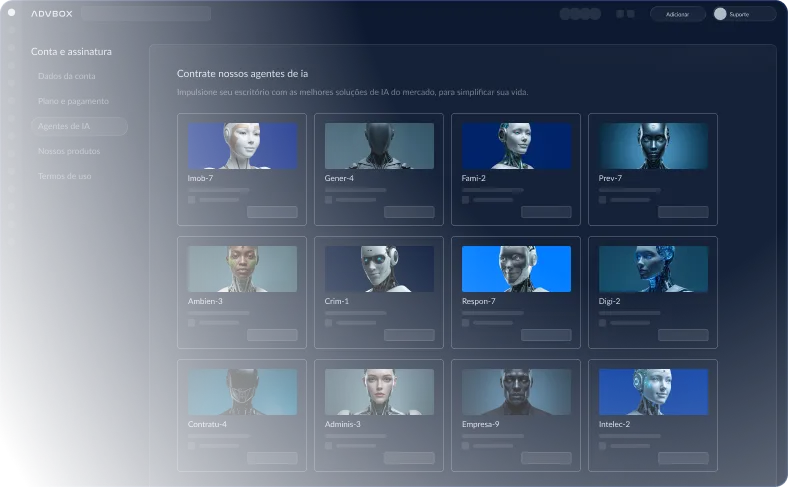The height and width of the screenshot is (488, 788).
Task: Click the Contrate nossos agentes de ia heading
Action: coord(242,73)
